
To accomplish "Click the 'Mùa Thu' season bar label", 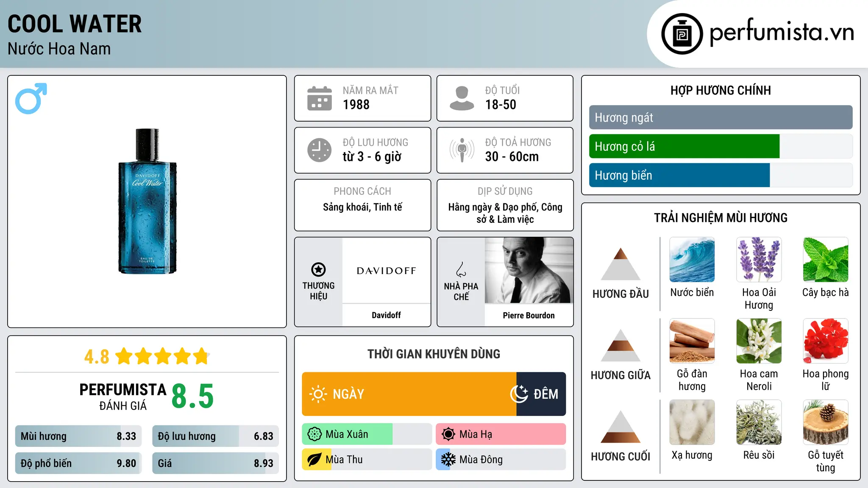I will point(344,460).
